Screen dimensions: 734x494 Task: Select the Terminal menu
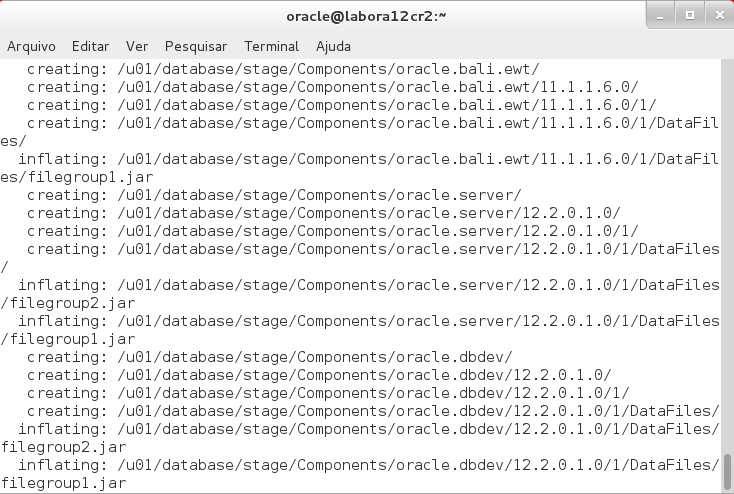(x=271, y=46)
